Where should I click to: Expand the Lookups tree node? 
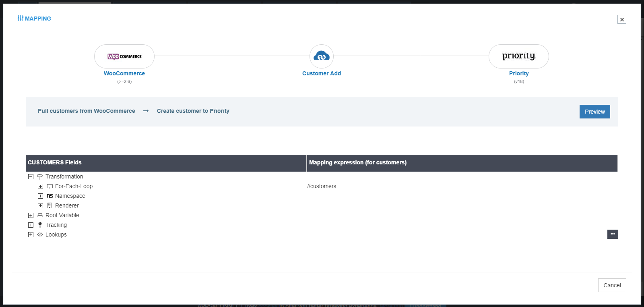tap(31, 235)
